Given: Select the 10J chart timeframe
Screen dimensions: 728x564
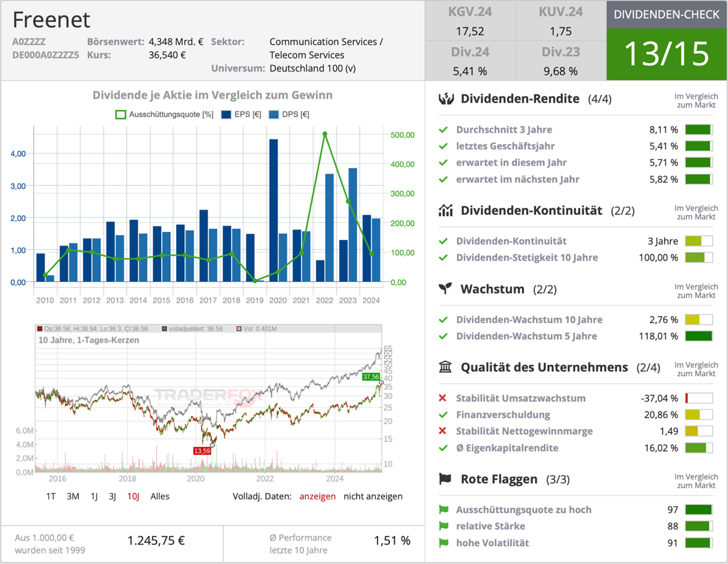Looking at the screenshot, I should click(x=133, y=496).
